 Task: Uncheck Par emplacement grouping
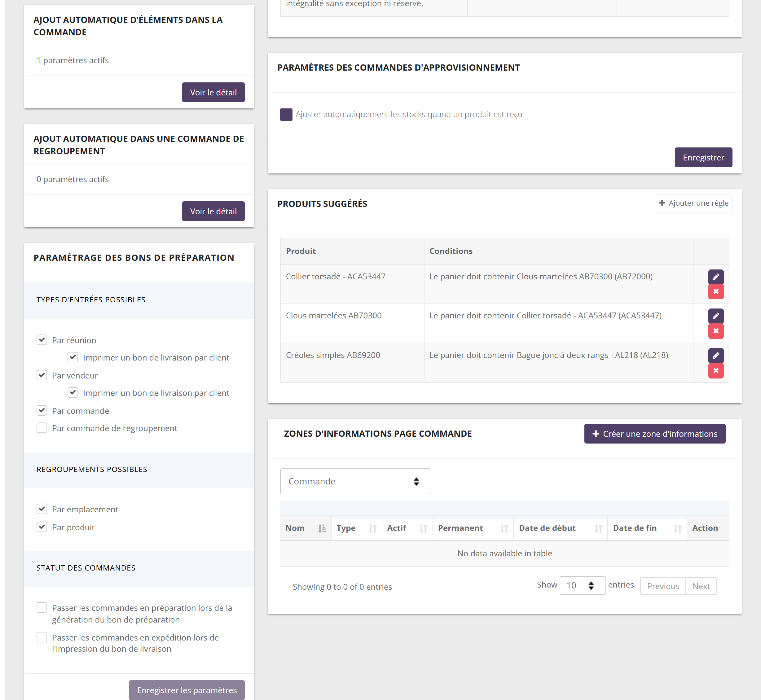(42, 509)
